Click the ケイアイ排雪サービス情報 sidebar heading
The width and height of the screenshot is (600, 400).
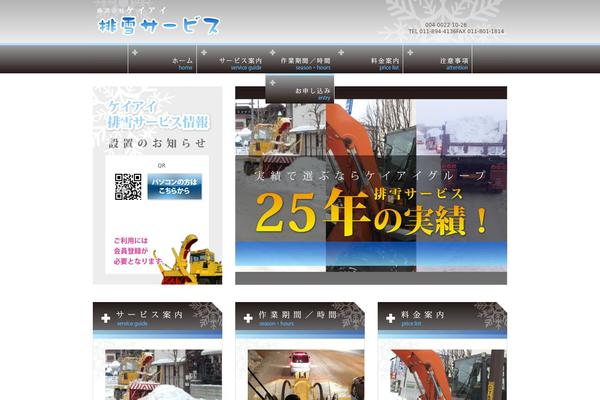click(x=158, y=114)
